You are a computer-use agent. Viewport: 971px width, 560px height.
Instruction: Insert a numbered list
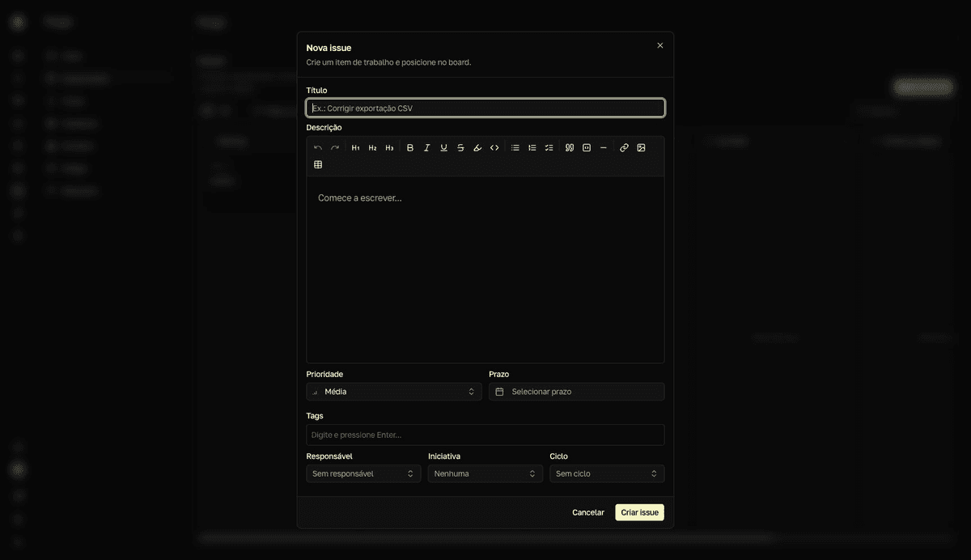pyautogui.click(x=532, y=148)
